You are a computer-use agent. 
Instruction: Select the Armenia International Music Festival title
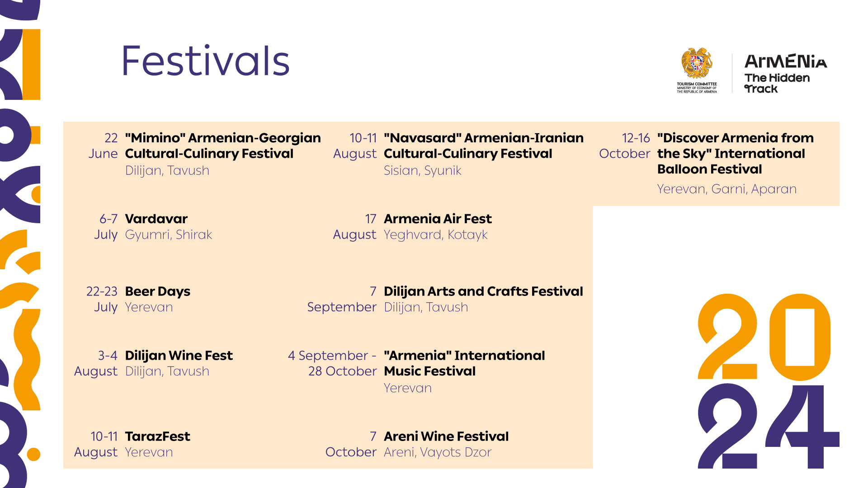click(x=464, y=363)
